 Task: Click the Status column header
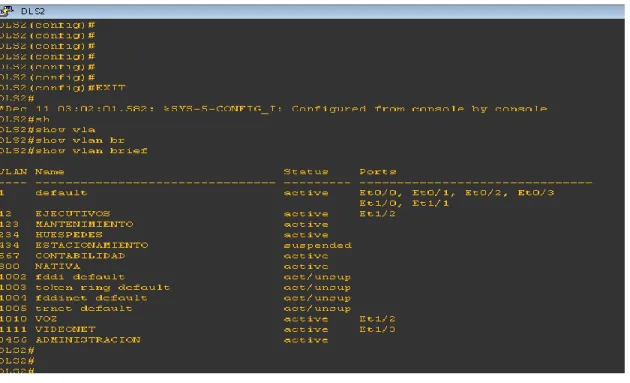306,172
